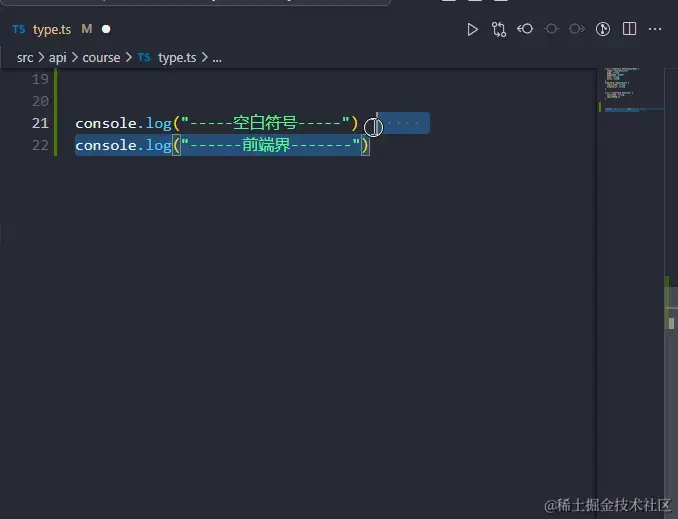This screenshot has height=519, width=678.
Task: Click line number 19 in gutter
Action: point(40,79)
